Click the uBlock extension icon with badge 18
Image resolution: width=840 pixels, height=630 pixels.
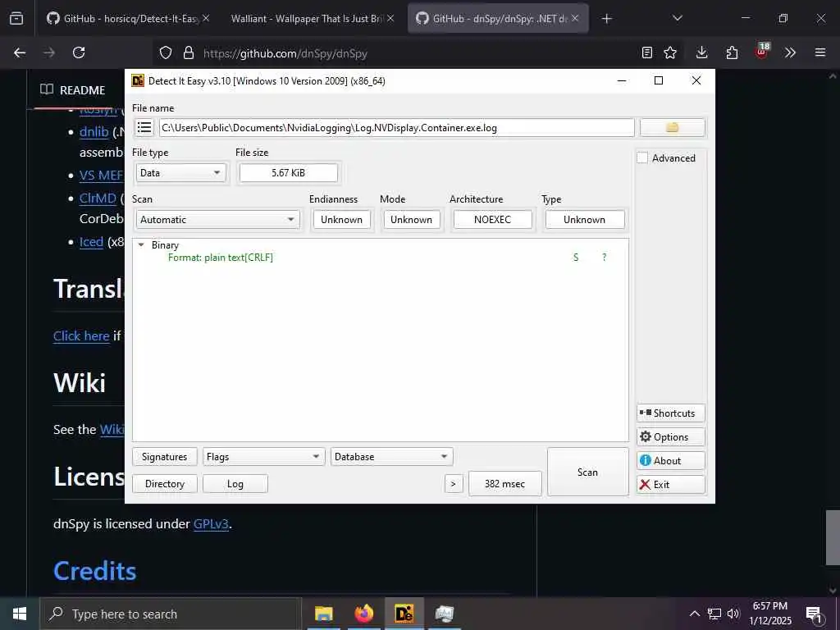click(x=762, y=52)
